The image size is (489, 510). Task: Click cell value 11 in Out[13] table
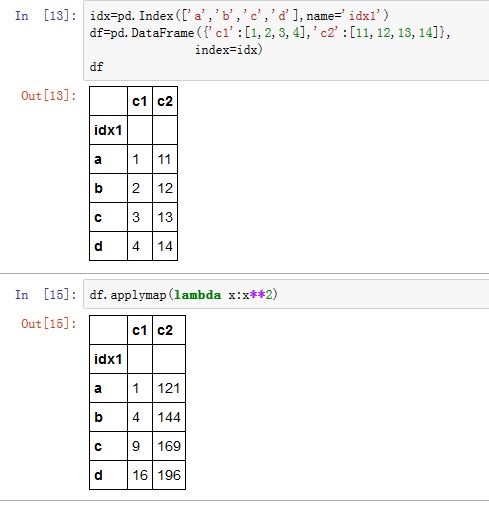164,159
